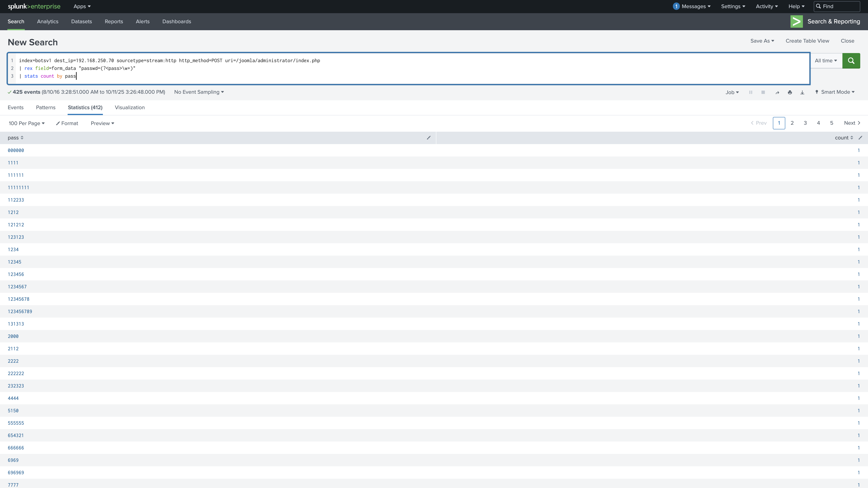Open No Event Sampling dropdown
The width and height of the screenshot is (868, 488).
tap(199, 92)
